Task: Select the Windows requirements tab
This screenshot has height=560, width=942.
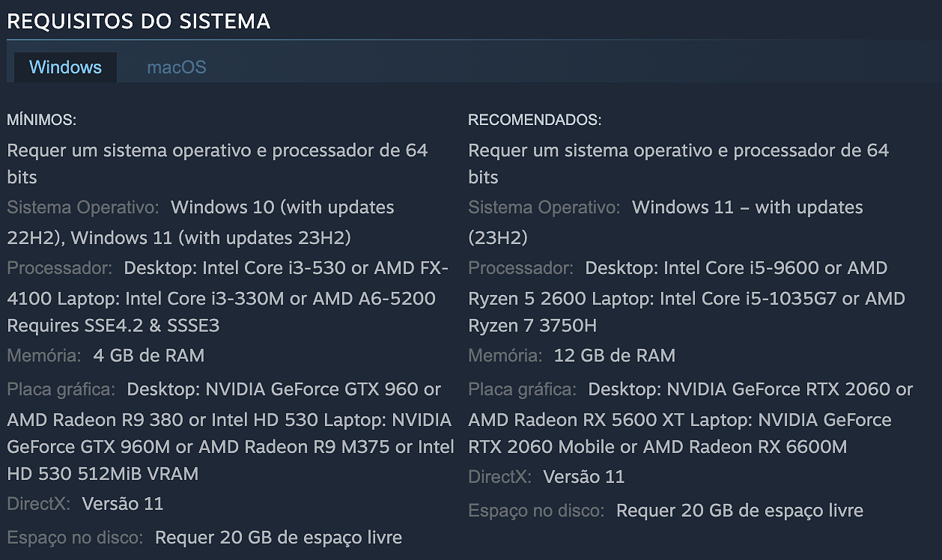Action: pos(65,67)
